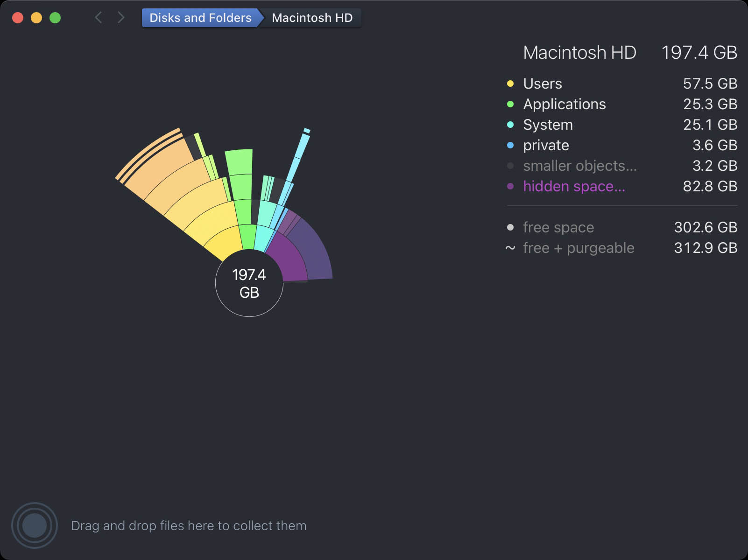The image size is (748, 560).
Task: Click the back navigation chevron
Action: coord(98,18)
